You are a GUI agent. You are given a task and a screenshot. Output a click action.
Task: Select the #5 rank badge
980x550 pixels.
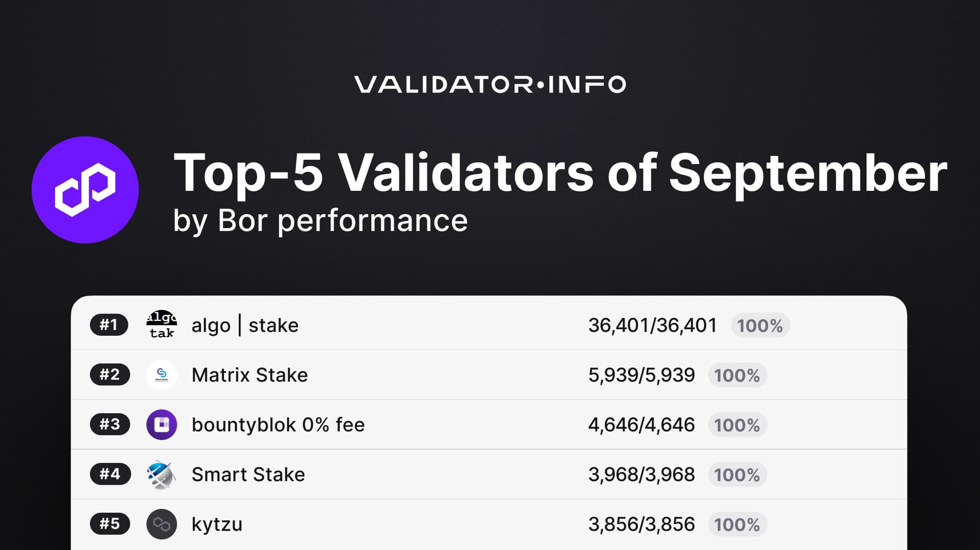click(110, 524)
